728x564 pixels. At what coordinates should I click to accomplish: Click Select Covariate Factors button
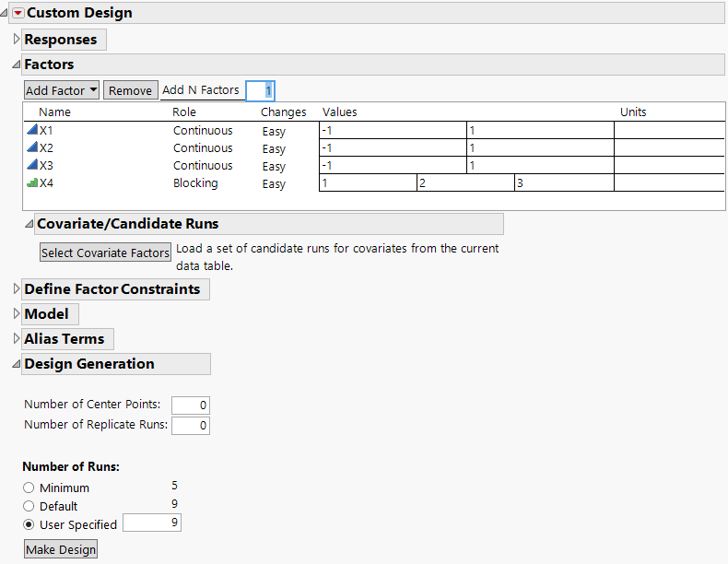[105, 253]
